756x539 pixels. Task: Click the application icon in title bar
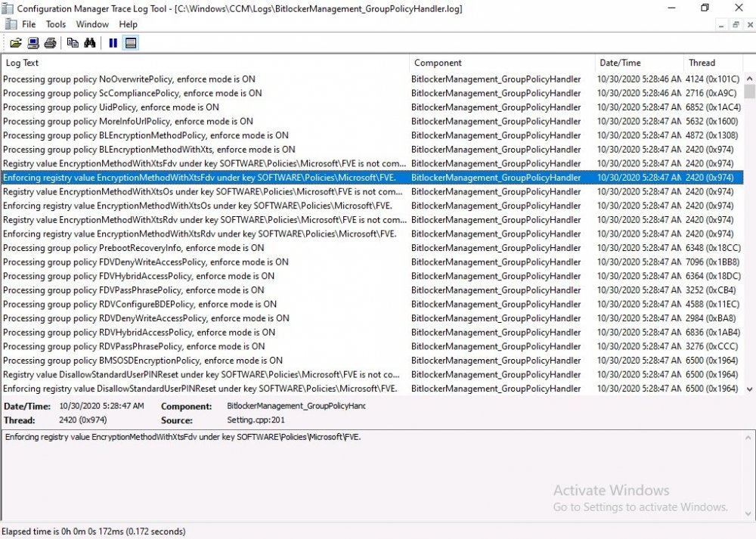[8, 8]
